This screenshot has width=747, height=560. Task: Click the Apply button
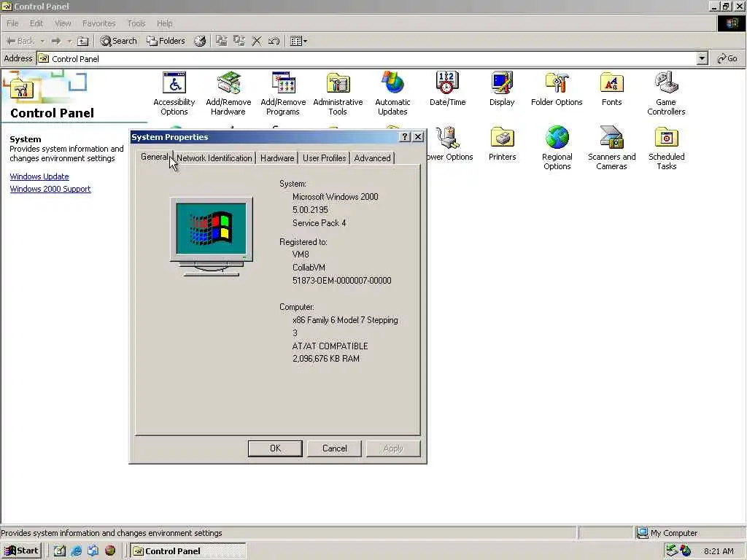point(393,448)
